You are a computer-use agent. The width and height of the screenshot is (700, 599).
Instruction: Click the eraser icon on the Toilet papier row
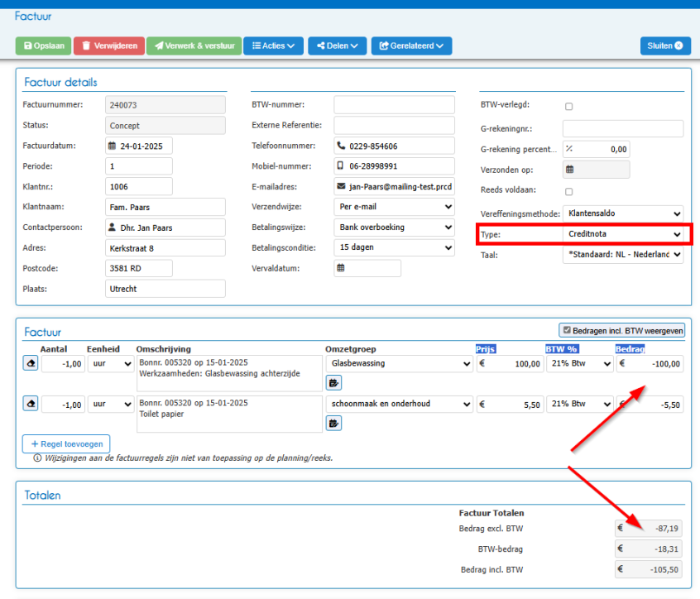(x=31, y=404)
